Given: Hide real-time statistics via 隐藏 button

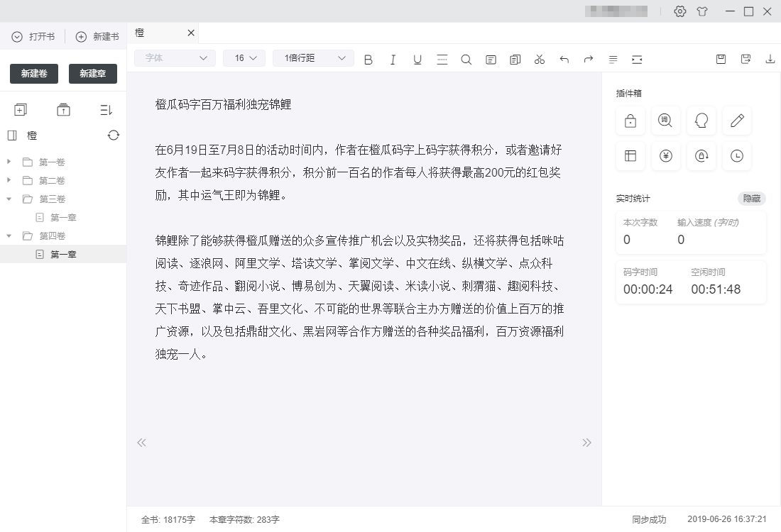Looking at the screenshot, I should click(x=750, y=199).
